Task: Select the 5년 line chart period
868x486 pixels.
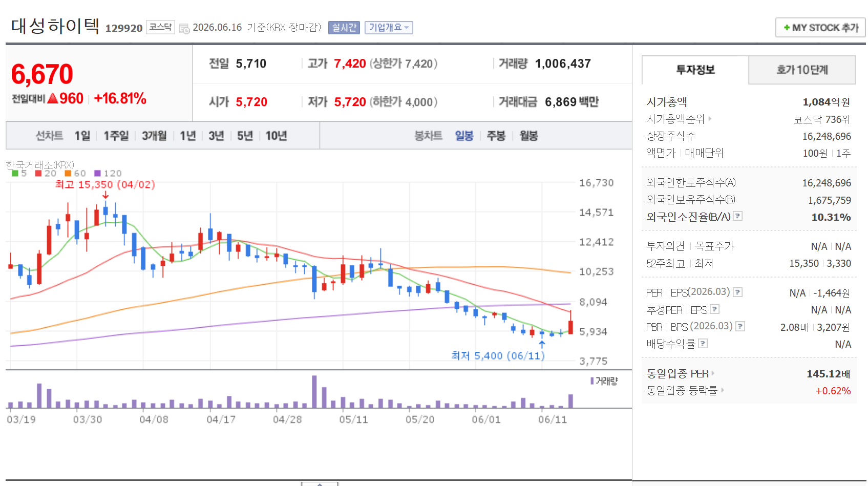Action: [245, 136]
